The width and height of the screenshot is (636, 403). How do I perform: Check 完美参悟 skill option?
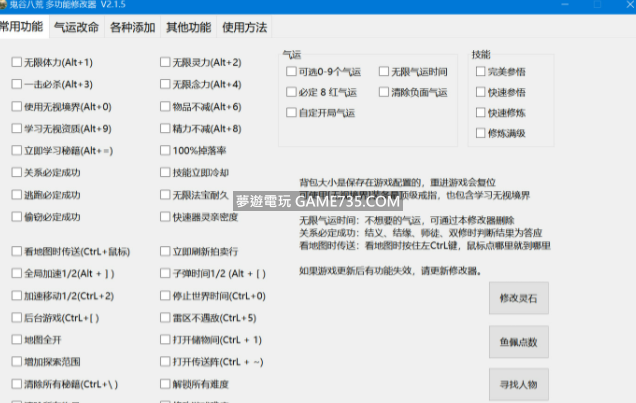(481, 71)
